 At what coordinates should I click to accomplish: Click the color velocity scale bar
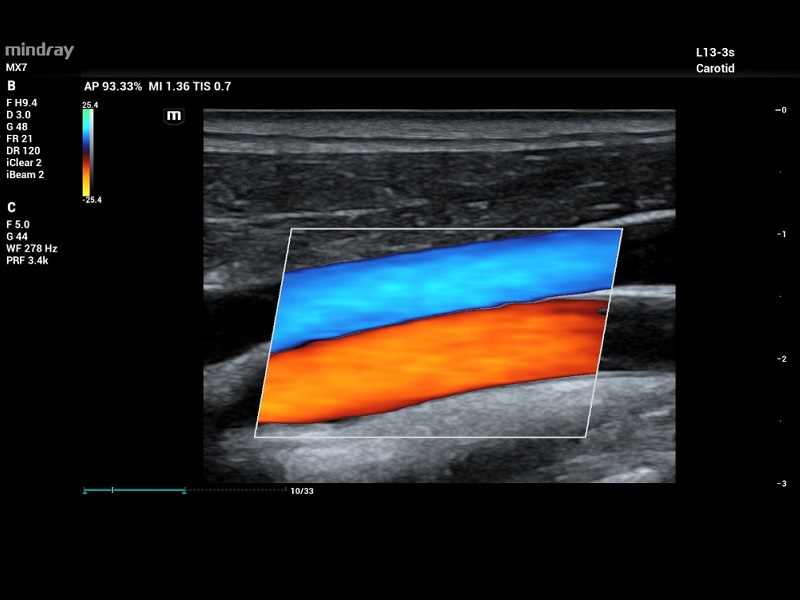[x=89, y=152]
